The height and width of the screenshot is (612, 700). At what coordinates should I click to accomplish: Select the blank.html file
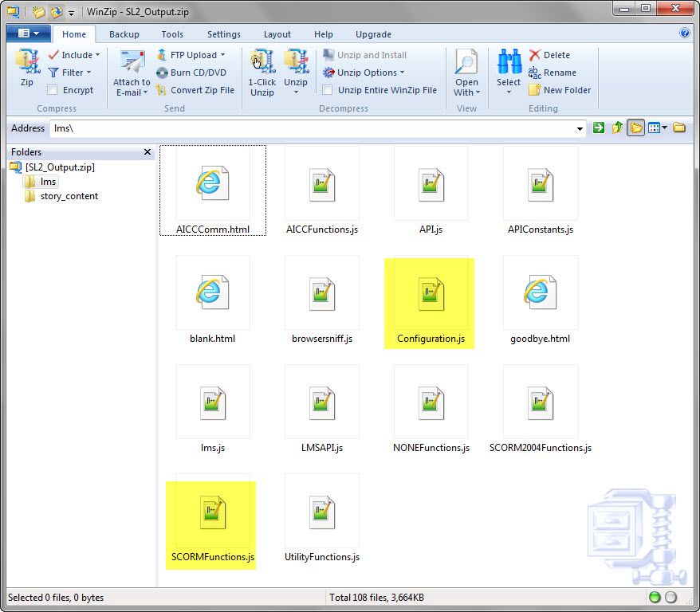point(213,300)
